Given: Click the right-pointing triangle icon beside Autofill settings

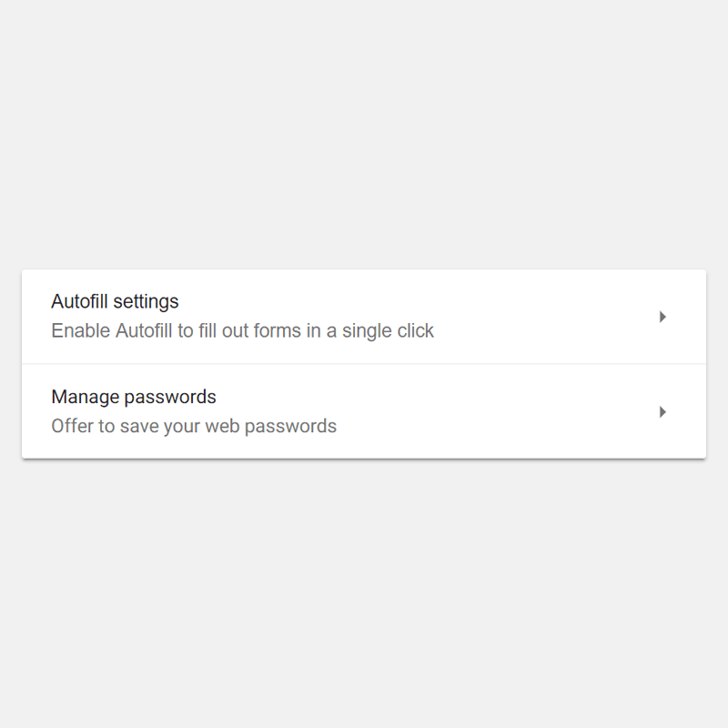Looking at the screenshot, I should coord(662,317).
